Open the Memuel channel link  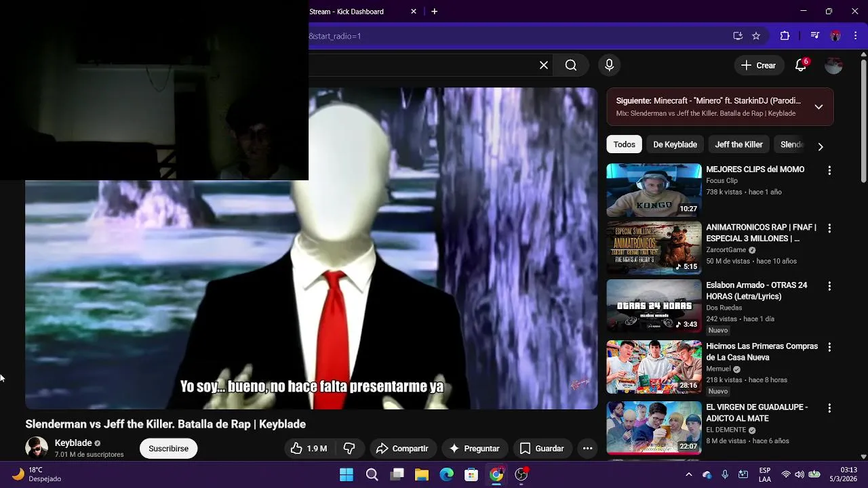pos(718,369)
